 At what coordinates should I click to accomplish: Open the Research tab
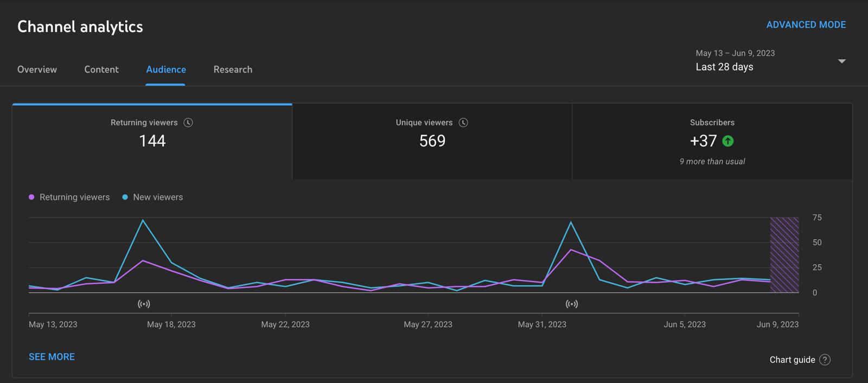tap(233, 69)
